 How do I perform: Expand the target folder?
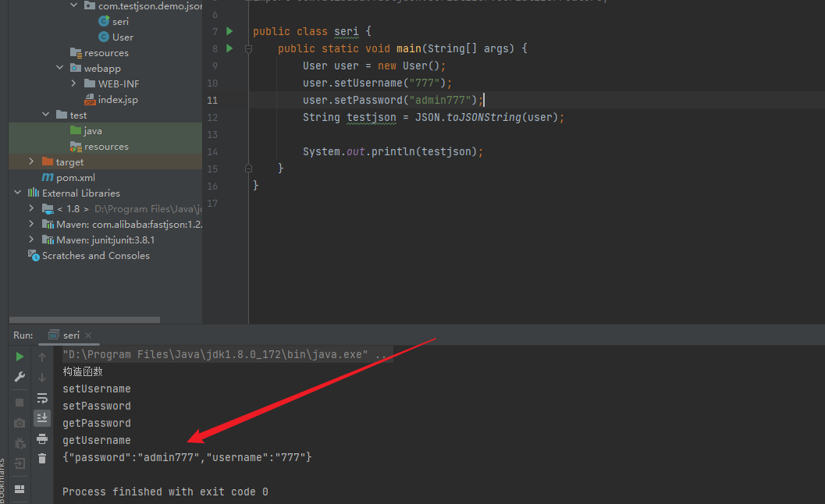[31, 161]
